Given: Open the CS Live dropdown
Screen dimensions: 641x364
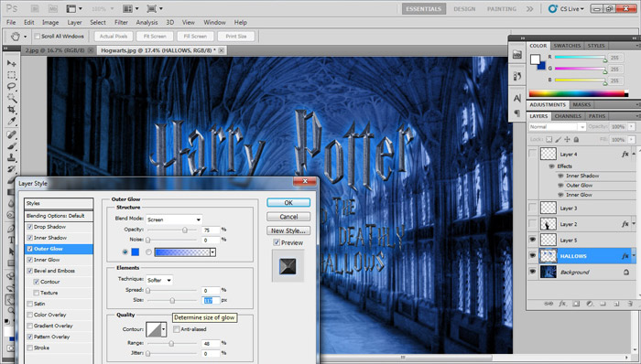Looking at the screenshot, I should pyautogui.click(x=567, y=8).
